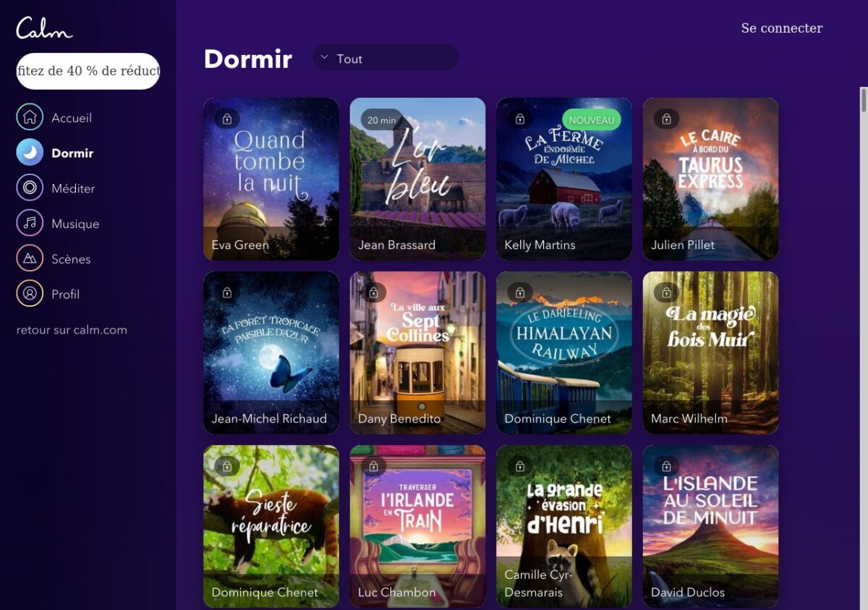Viewport: 868px width, 610px height.
Task: Click the Dormir moon icon
Action: coord(30,153)
